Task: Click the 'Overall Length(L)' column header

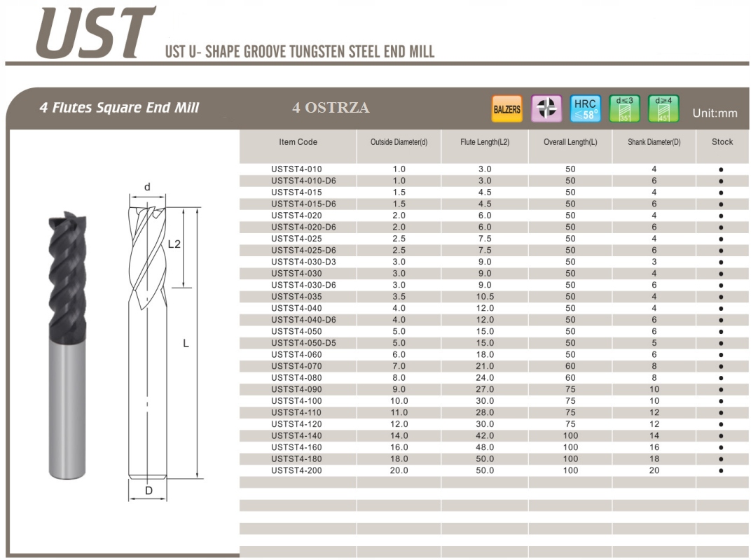Action: 570,142
